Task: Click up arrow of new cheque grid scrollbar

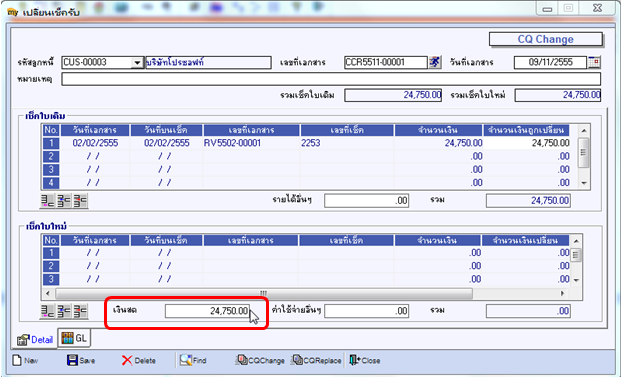Action: [576, 241]
